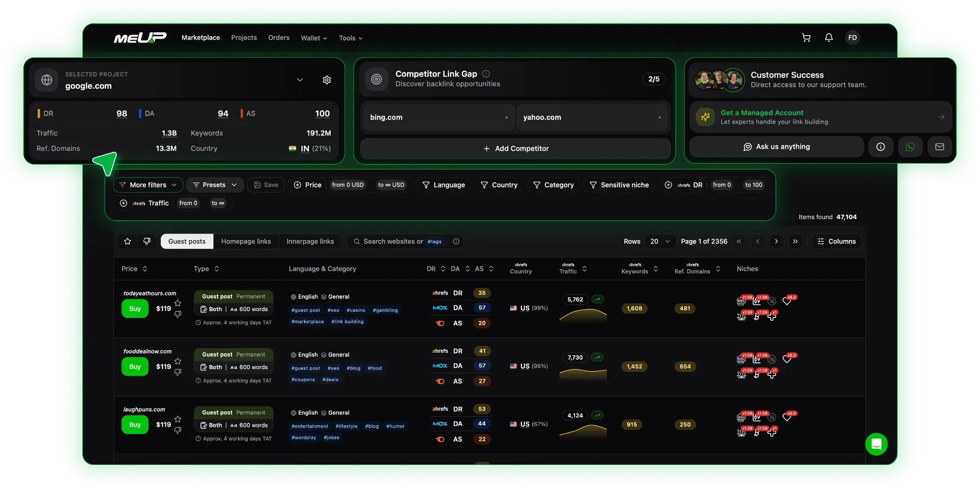
Task: Click the email support icon
Action: tap(939, 146)
